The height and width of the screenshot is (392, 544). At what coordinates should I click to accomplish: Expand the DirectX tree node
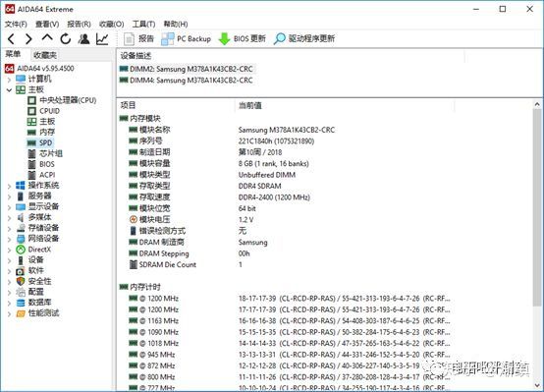(x=10, y=250)
